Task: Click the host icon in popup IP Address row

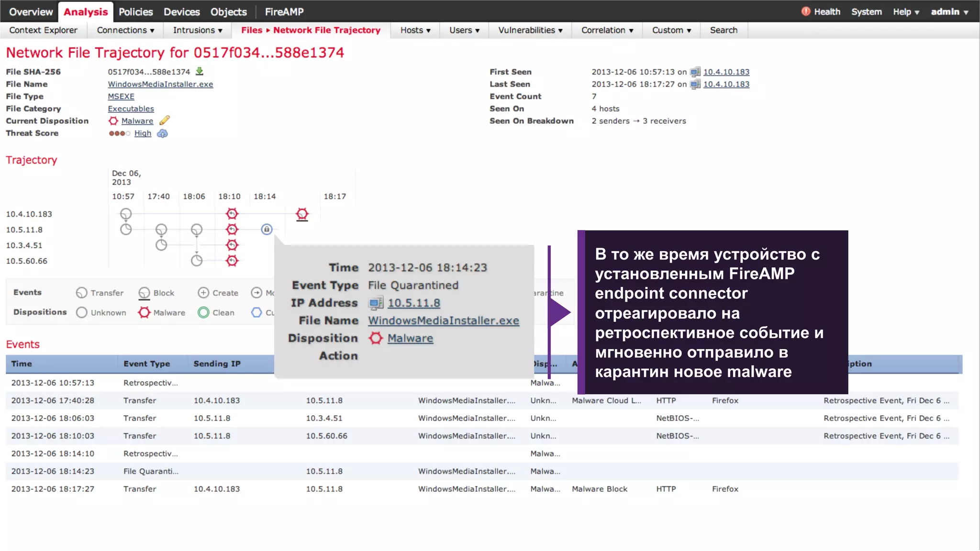Action: tap(376, 303)
